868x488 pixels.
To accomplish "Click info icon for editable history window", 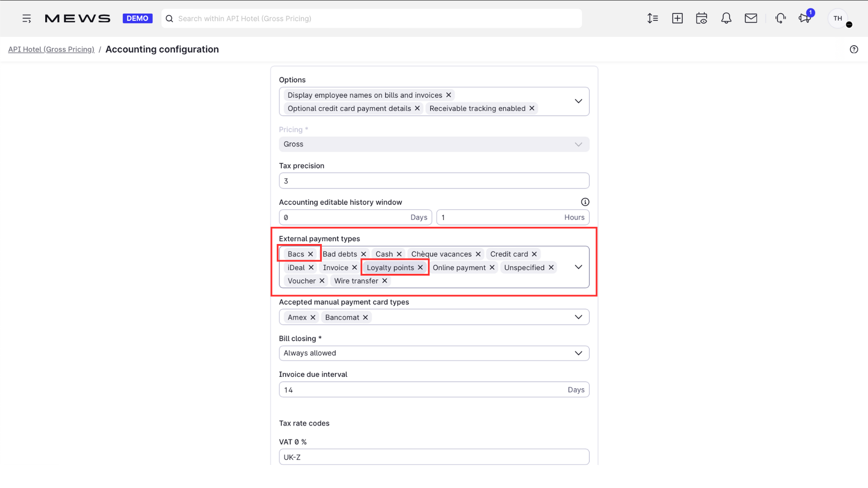I will pos(585,202).
